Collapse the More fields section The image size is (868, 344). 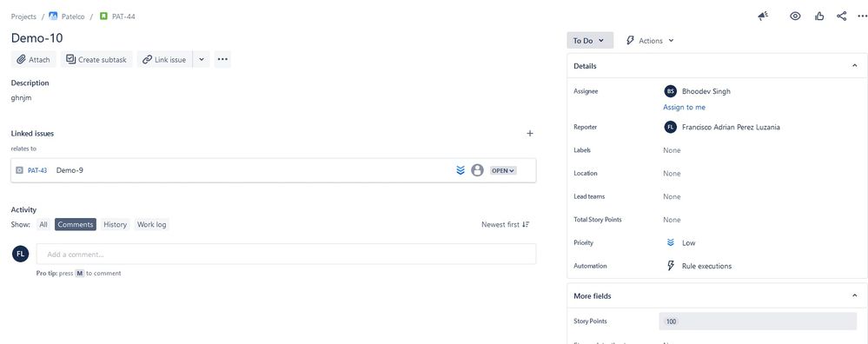854,296
